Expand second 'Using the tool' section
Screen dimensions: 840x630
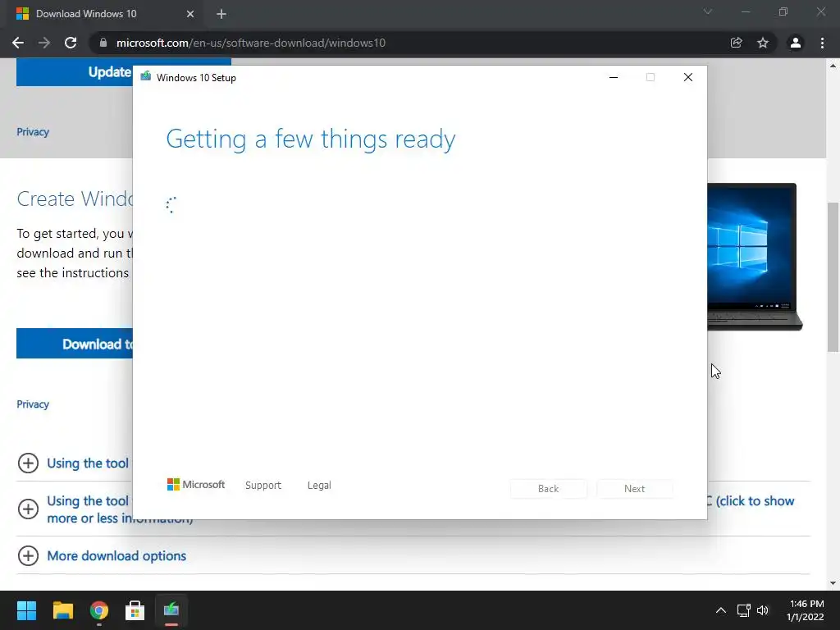[x=28, y=509]
